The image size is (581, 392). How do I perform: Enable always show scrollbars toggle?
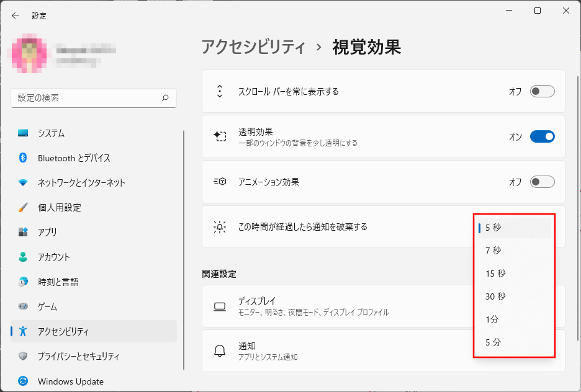pyautogui.click(x=542, y=92)
